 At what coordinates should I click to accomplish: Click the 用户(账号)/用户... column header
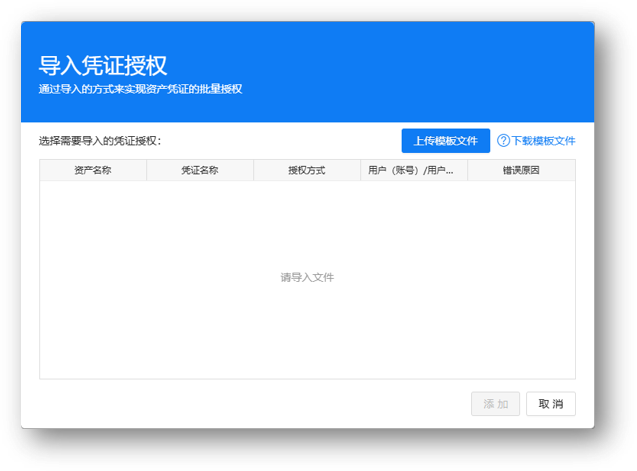tap(413, 171)
